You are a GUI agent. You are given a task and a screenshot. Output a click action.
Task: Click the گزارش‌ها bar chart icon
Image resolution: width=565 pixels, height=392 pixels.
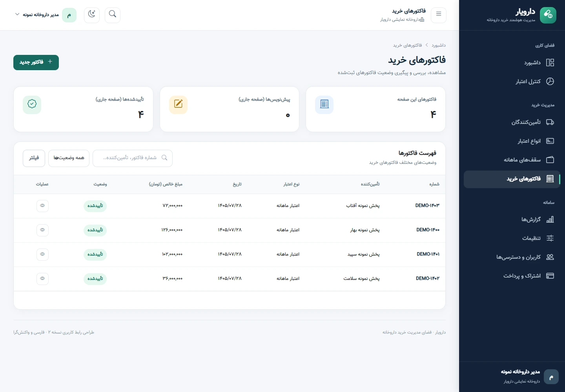[550, 220]
